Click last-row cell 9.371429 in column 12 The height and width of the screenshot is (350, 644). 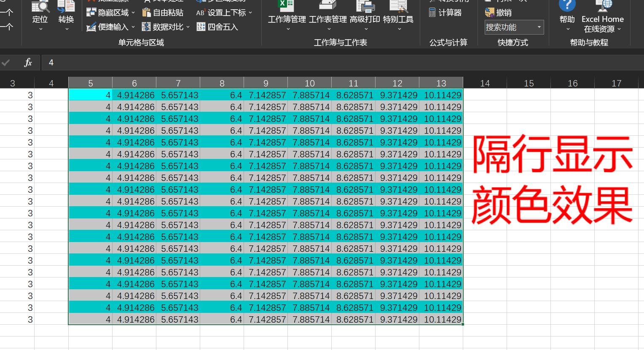pyautogui.click(x=397, y=319)
